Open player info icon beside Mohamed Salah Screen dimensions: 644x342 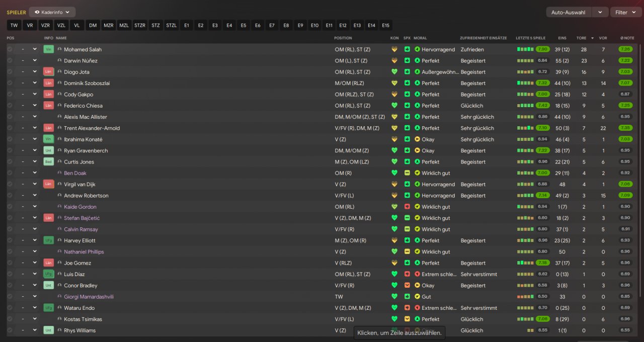point(59,49)
